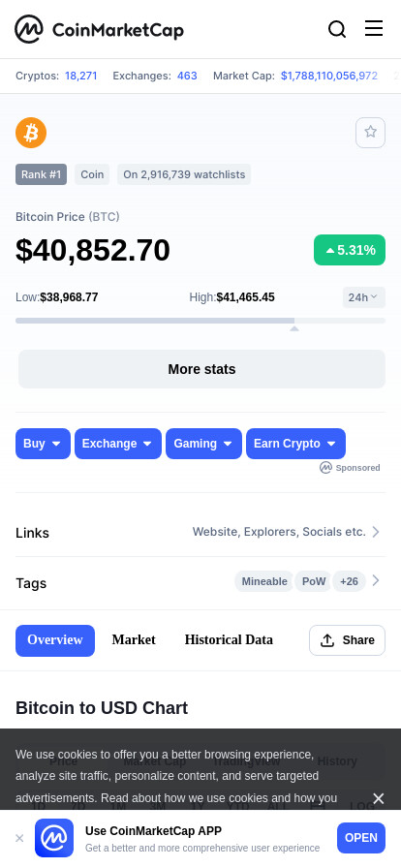Image resolution: width=401 pixels, height=868 pixels.
Task: Tap the CoinMarketCap app icon in banner
Action: 54,838
